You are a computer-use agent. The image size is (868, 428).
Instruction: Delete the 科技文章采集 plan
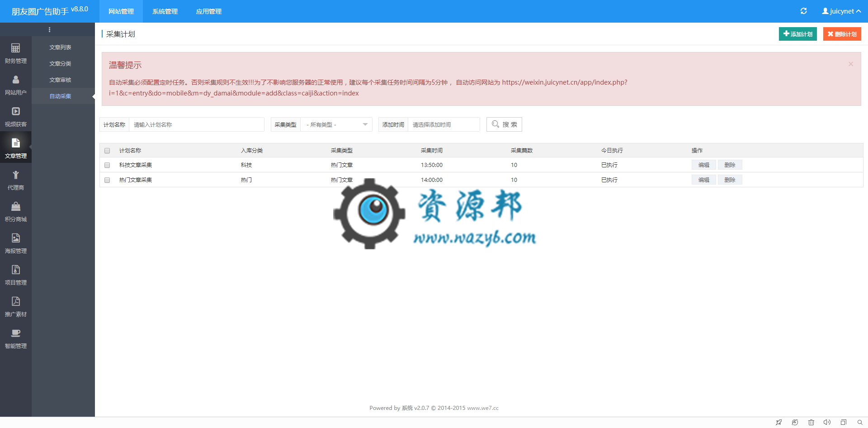point(730,165)
